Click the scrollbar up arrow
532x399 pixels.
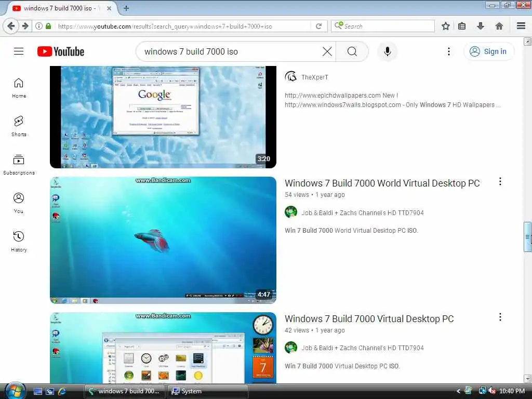point(527,42)
